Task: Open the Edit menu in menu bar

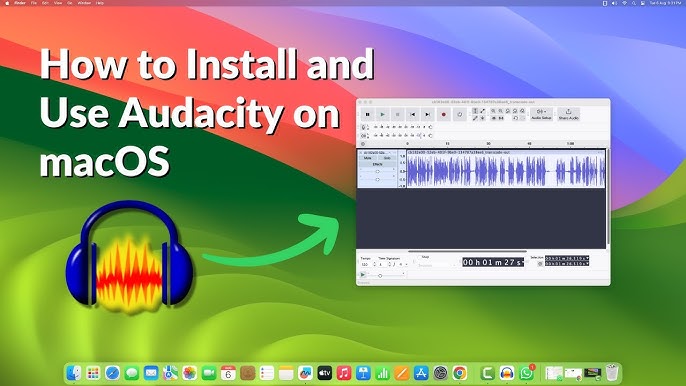Action: tap(46, 3)
